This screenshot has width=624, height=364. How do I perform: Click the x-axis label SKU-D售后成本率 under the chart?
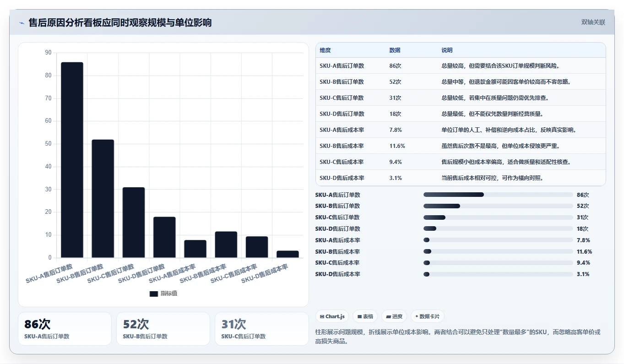(x=265, y=273)
